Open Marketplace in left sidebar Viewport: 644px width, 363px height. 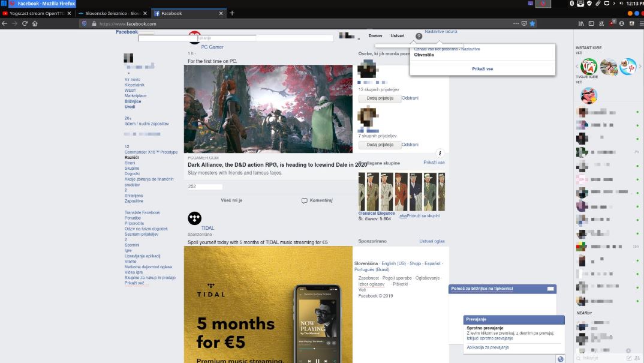click(x=136, y=96)
